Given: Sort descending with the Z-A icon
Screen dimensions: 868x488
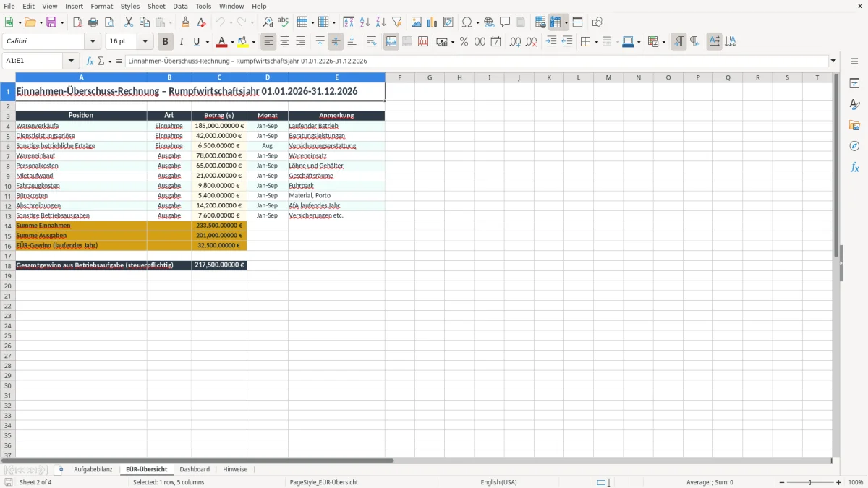Looking at the screenshot, I should click(x=380, y=22).
